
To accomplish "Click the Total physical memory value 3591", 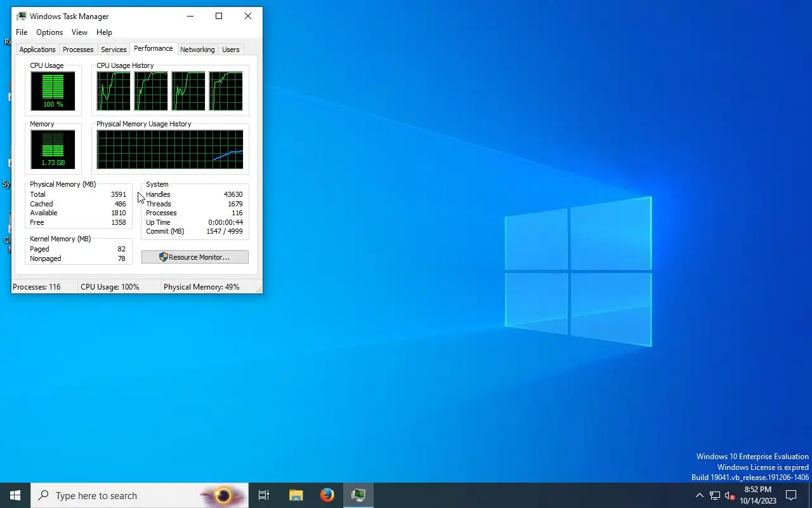I will pos(118,194).
